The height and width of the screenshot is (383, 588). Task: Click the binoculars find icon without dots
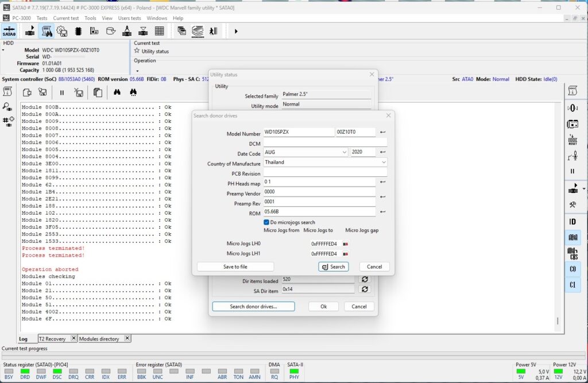pos(117,92)
